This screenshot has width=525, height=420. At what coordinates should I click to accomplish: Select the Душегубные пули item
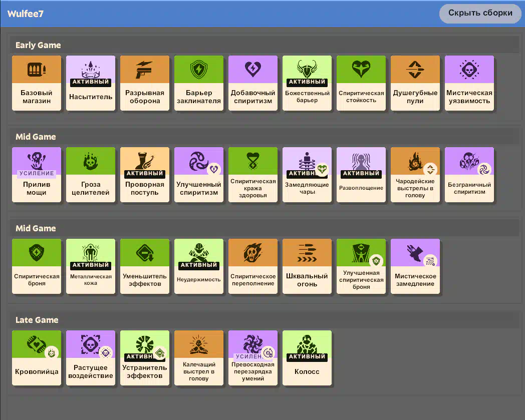415,83
